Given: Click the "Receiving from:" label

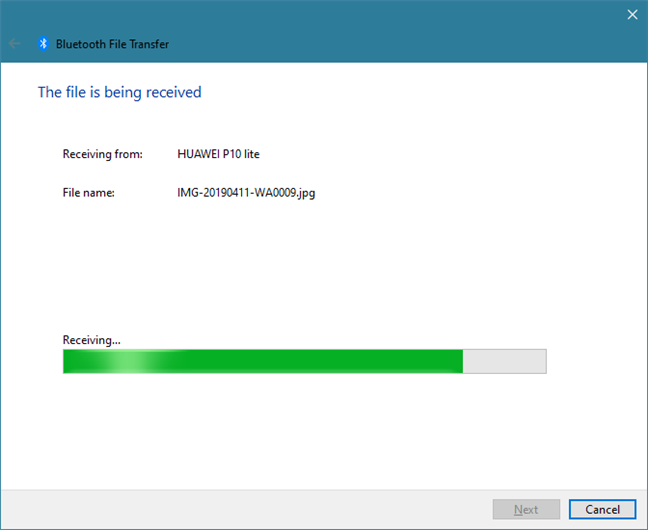Looking at the screenshot, I should pos(102,154).
